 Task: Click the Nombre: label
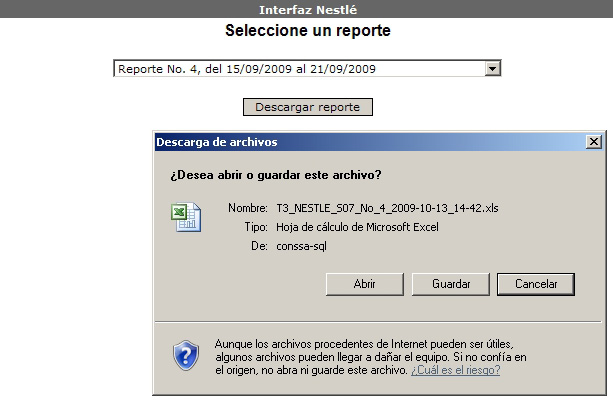coord(248,208)
